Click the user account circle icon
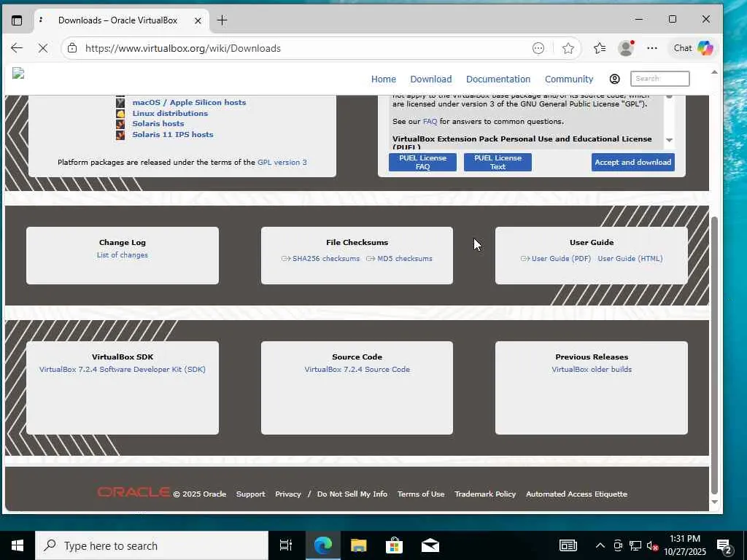This screenshot has width=747, height=560. coord(614,79)
